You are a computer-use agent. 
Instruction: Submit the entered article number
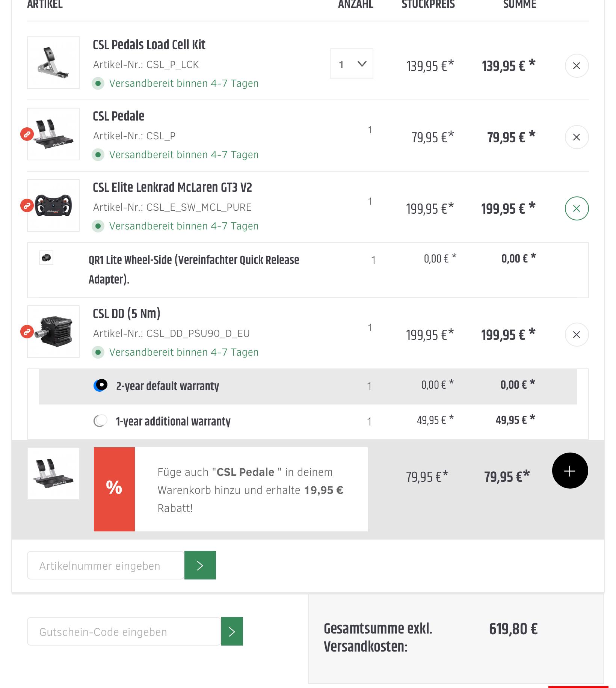[x=200, y=565]
